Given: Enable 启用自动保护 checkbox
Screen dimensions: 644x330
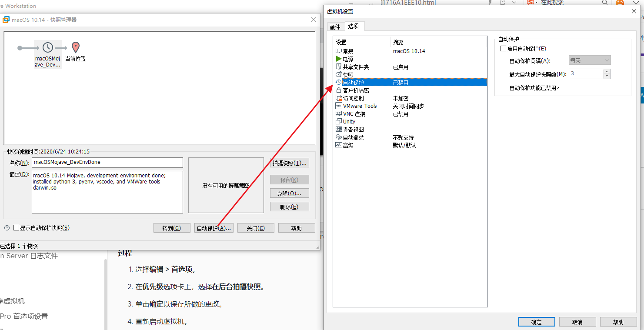Looking at the screenshot, I should tap(504, 49).
